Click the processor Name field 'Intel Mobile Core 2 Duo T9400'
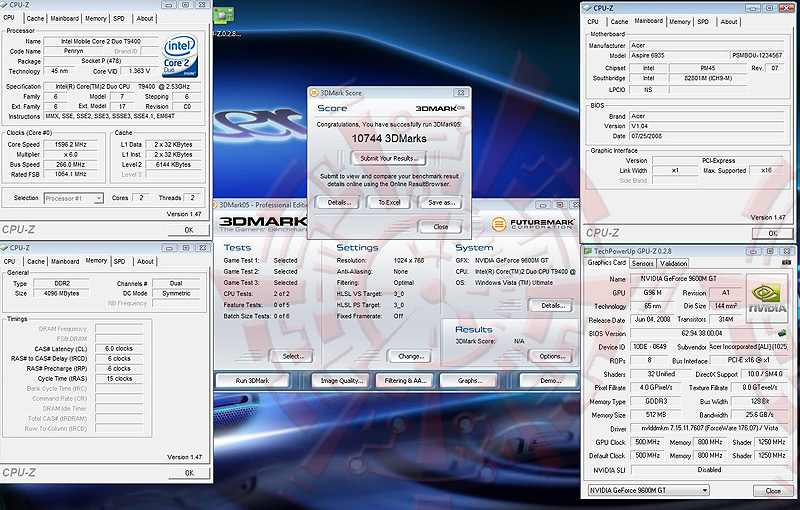Image resolution: width=800 pixels, height=510 pixels. pos(101,41)
